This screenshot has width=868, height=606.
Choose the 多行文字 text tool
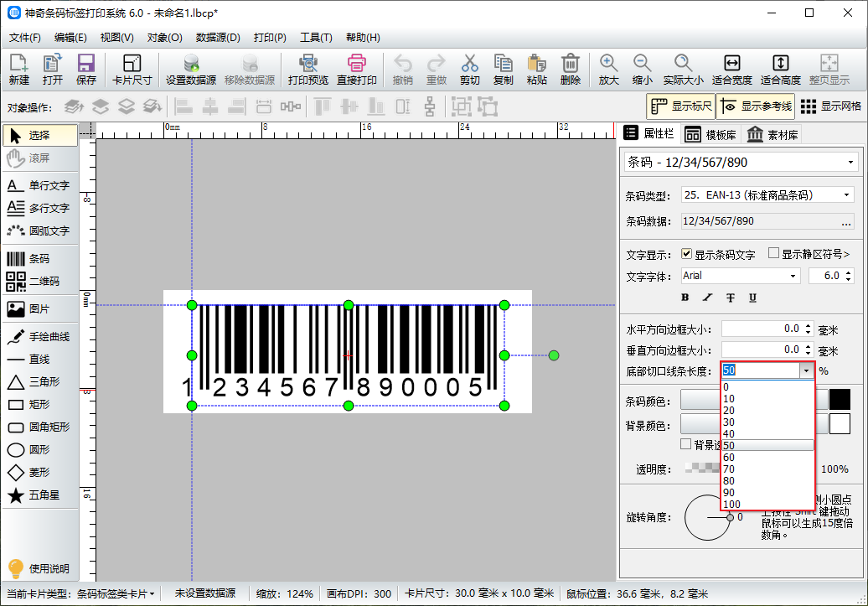pyautogui.click(x=40, y=208)
